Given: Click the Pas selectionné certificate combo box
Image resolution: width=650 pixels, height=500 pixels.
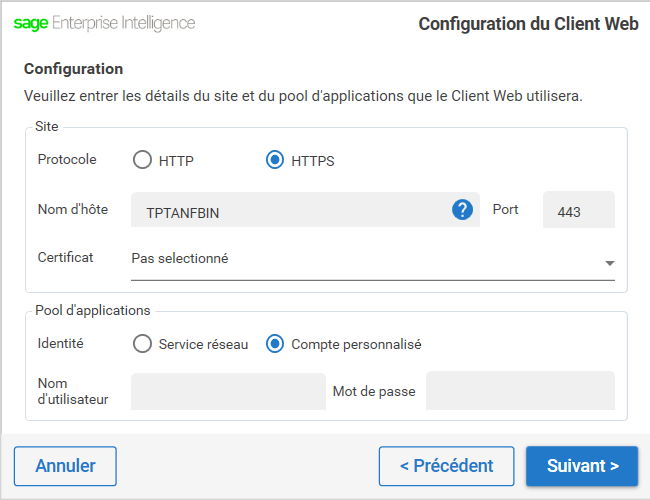Looking at the screenshot, I should pyautogui.click(x=373, y=260).
